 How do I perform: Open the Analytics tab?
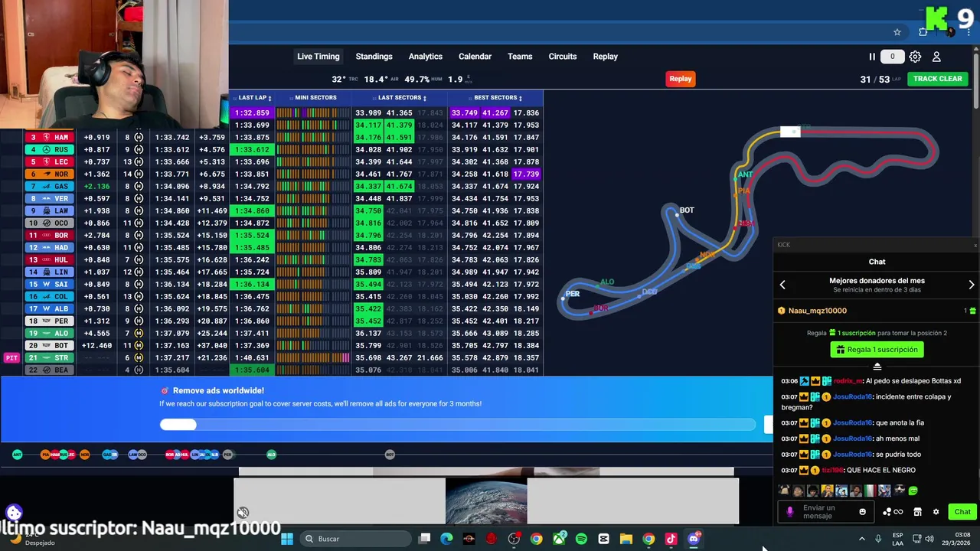point(425,57)
